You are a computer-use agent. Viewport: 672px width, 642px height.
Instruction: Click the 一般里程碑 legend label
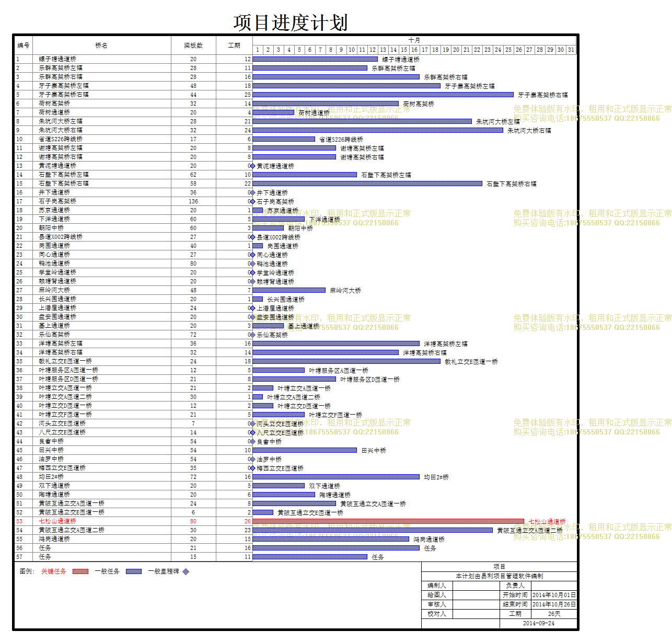click(164, 571)
